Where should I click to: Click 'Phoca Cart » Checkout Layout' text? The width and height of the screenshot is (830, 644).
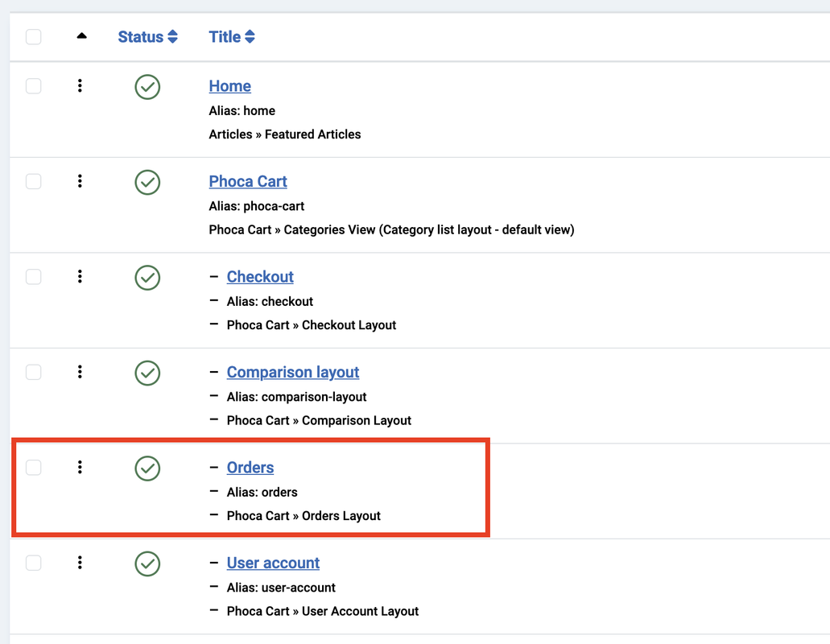(x=312, y=325)
